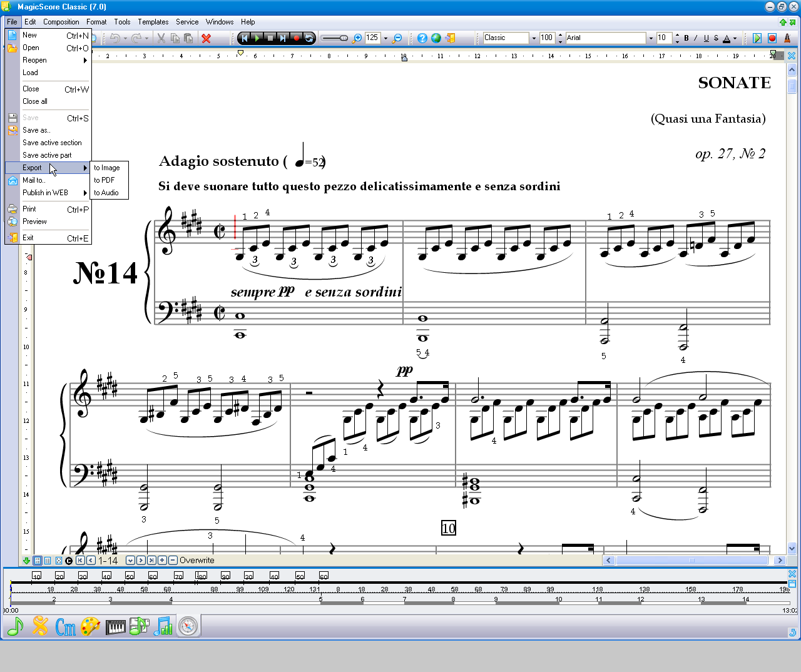Adjust the zoom slider handle in the toolbar

point(343,38)
